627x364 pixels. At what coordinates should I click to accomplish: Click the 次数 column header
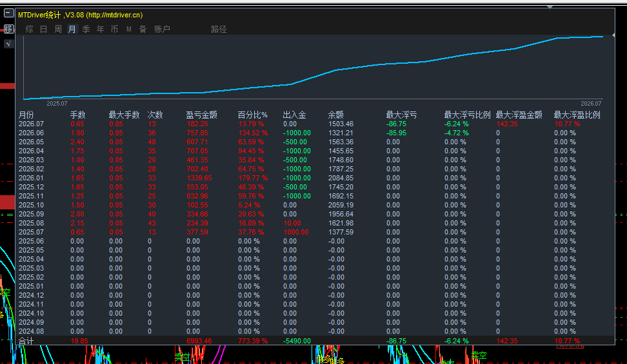[x=155, y=115]
